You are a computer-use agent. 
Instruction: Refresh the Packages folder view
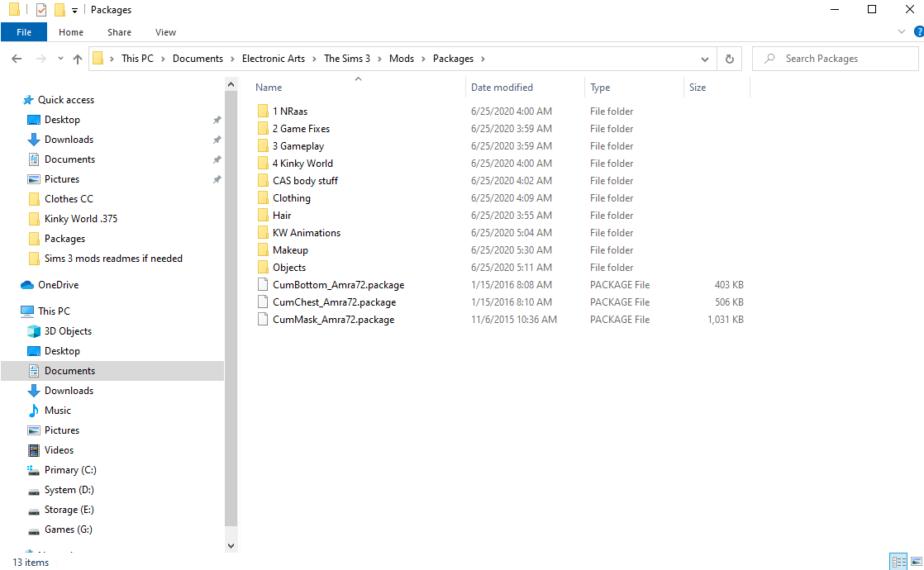(x=730, y=59)
